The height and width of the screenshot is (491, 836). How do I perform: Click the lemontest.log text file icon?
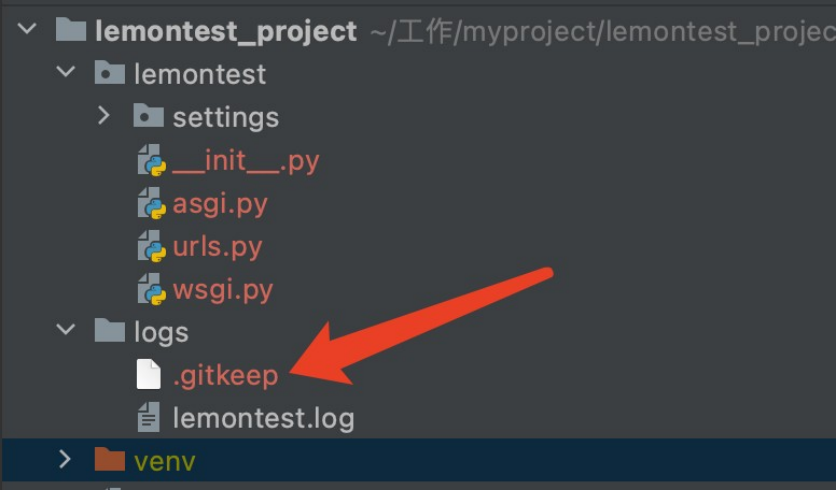click(149, 417)
